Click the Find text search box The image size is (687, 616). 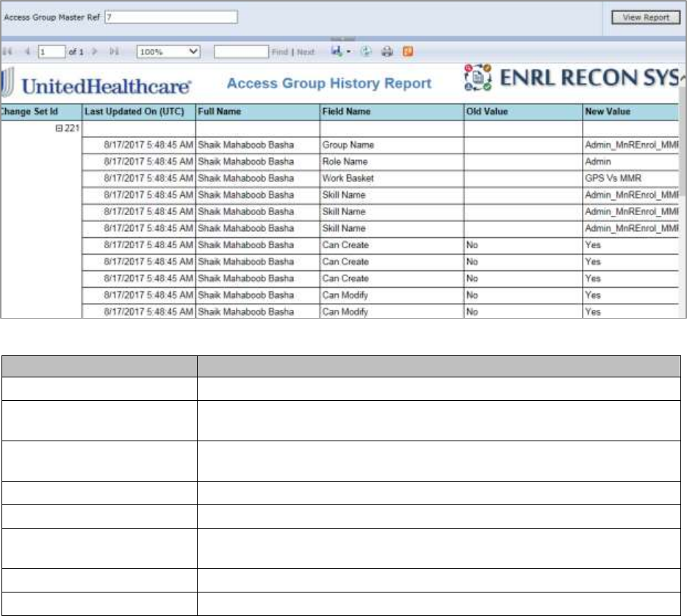click(x=241, y=51)
